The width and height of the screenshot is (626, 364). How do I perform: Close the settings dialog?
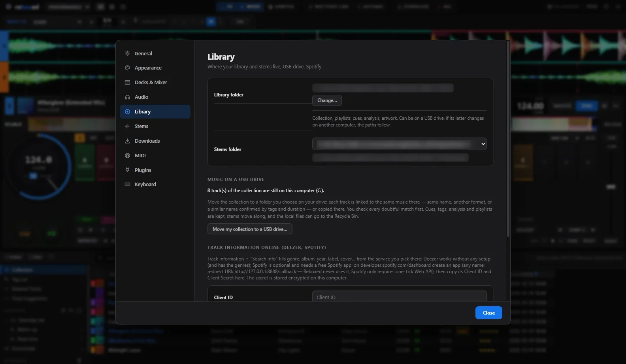point(488,313)
